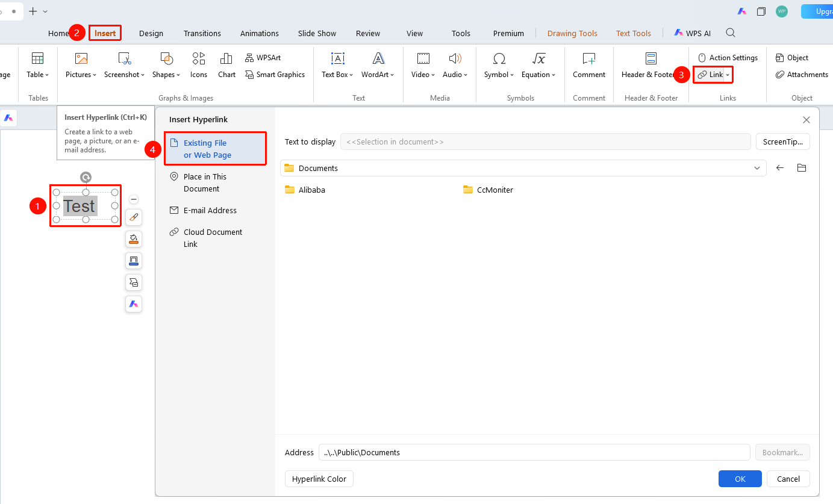Select the Slide Show tab

[x=317, y=33]
